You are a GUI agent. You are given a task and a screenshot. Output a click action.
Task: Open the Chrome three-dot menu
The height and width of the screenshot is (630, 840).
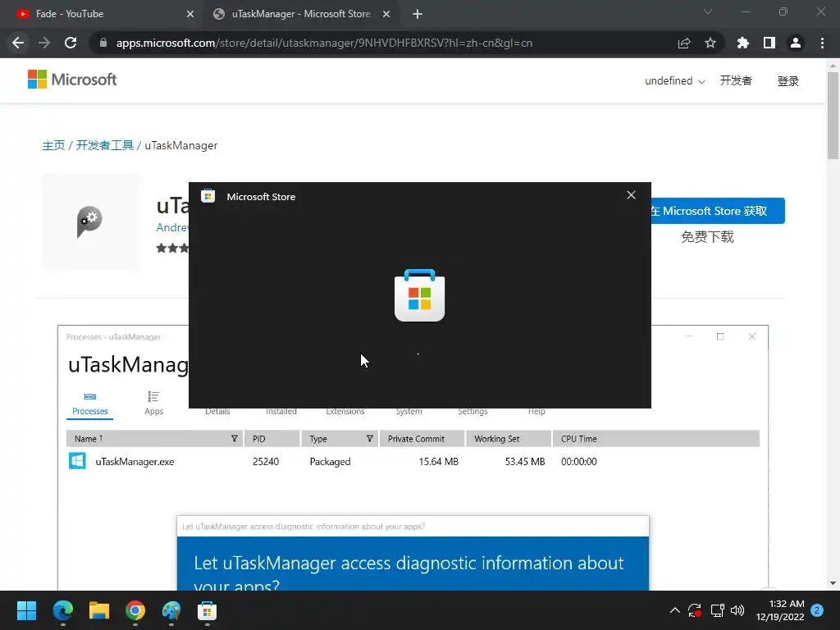point(822,43)
